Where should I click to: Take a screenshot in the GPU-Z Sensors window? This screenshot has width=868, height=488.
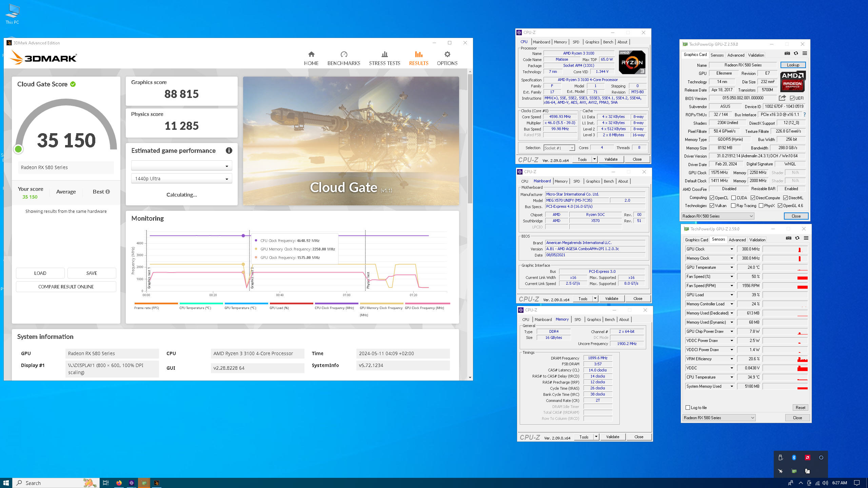[x=788, y=238]
